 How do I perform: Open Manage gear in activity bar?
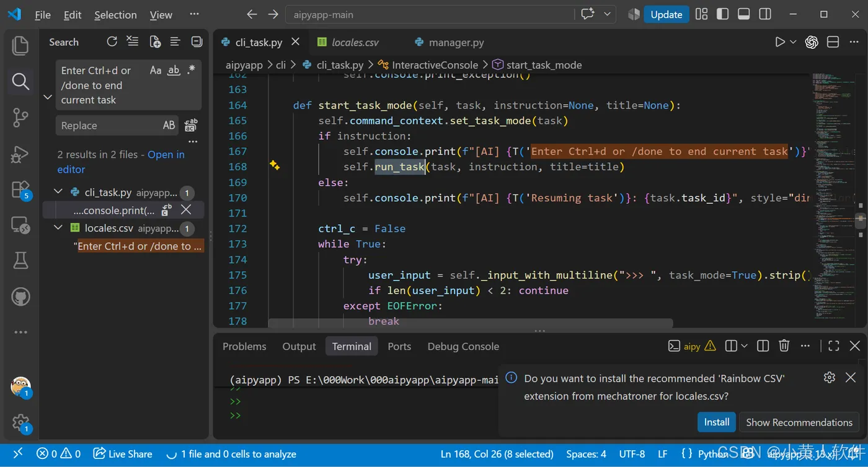(x=20, y=424)
